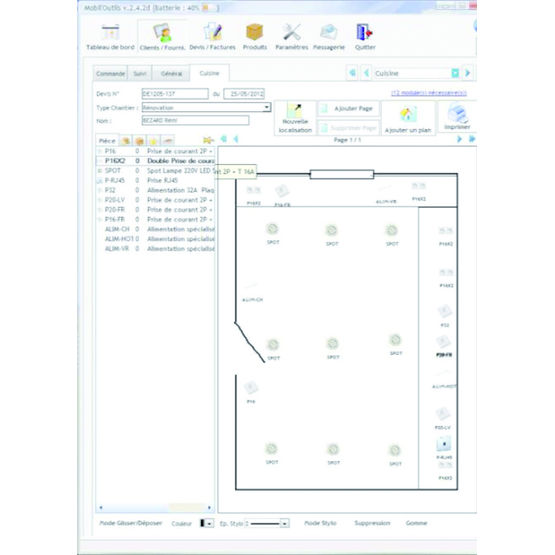
Task: Open the Clients / Fourn. section
Action: click(162, 37)
